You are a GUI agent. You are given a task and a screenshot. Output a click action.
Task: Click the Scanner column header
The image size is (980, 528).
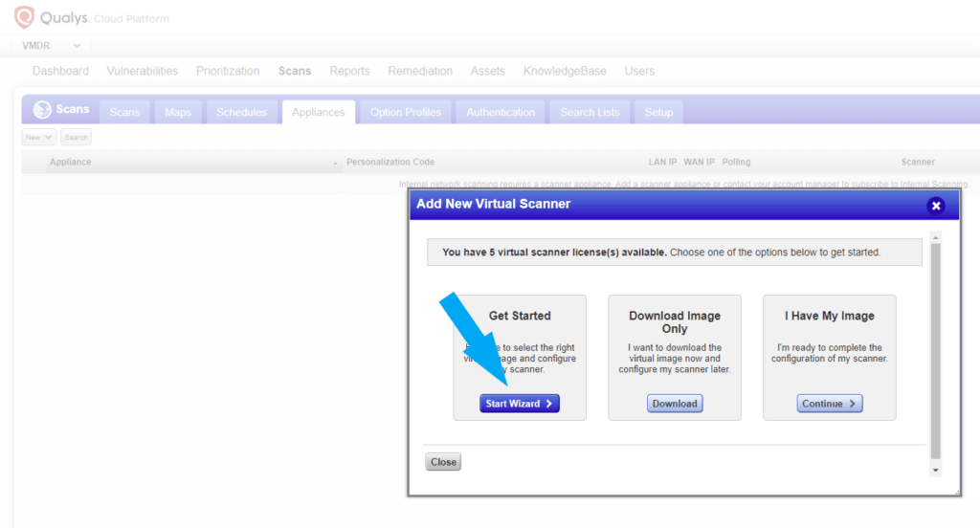tap(918, 162)
